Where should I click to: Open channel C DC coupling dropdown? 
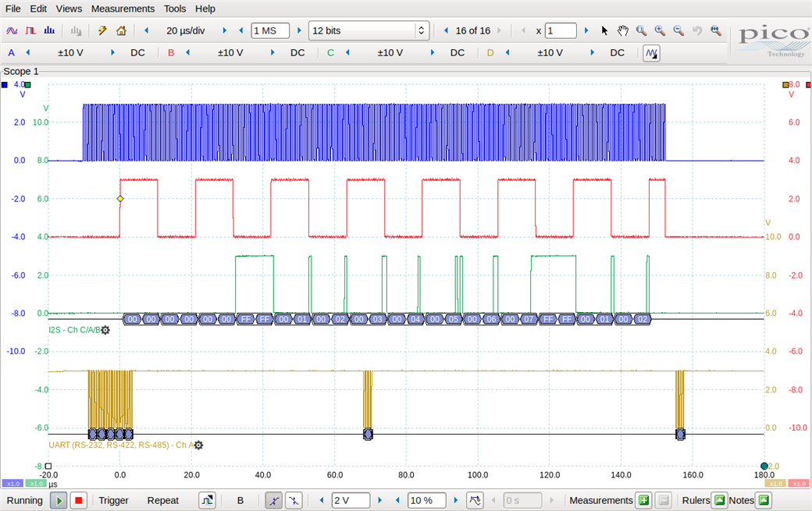[458, 53]
